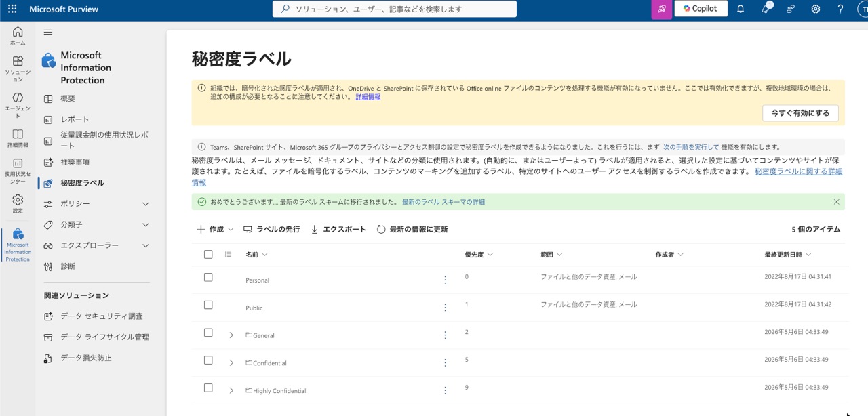The image size is (868, 416).
Task: Open the header settings gear
Action: 816,9
